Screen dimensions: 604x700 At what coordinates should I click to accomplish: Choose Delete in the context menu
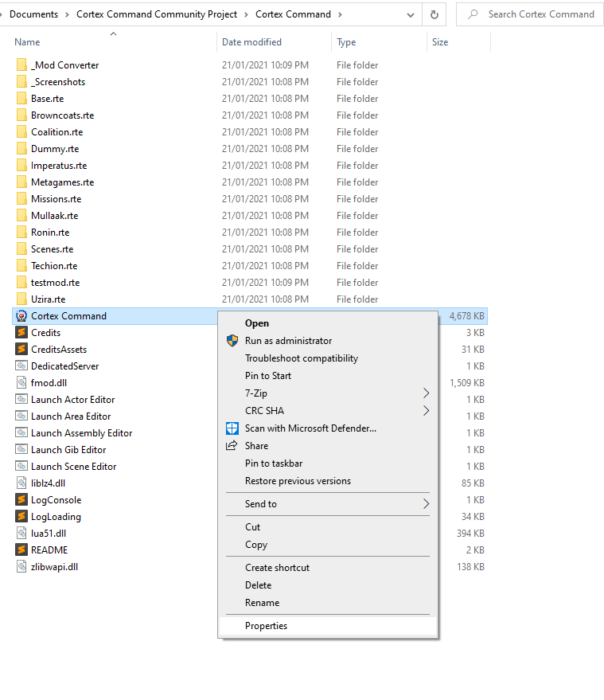pos(327,585)
